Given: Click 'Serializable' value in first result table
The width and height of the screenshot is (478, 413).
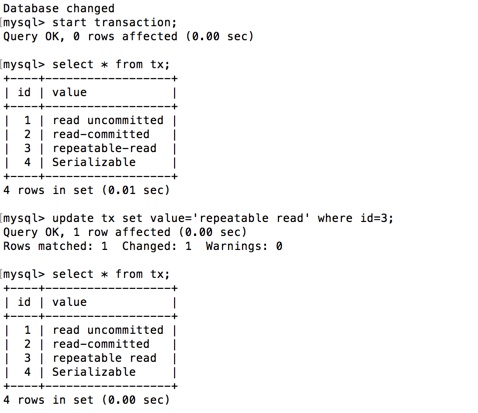Looking at the screenshot, I should coord(94,162).
